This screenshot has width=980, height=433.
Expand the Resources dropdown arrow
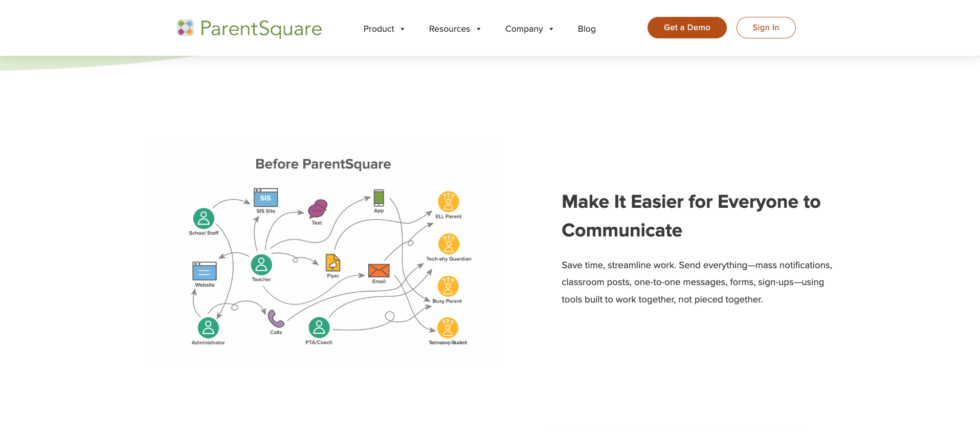(x=479, y=29)
